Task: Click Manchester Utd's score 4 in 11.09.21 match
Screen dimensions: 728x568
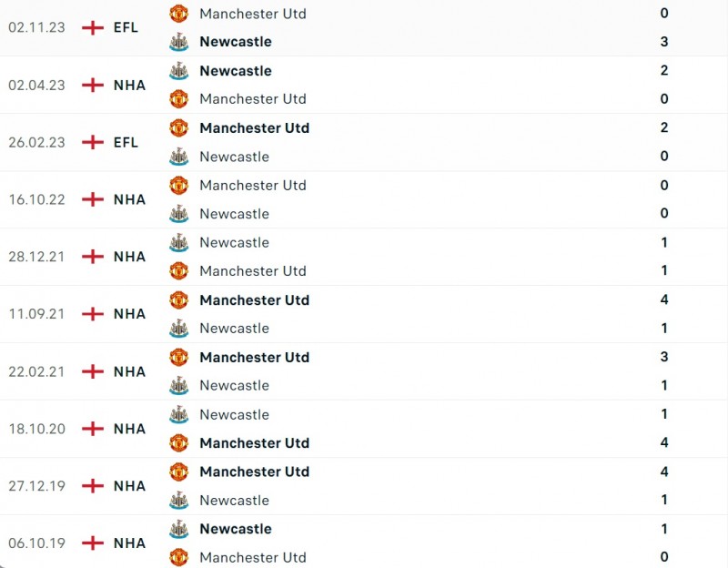Action: [x=664, y=299]
